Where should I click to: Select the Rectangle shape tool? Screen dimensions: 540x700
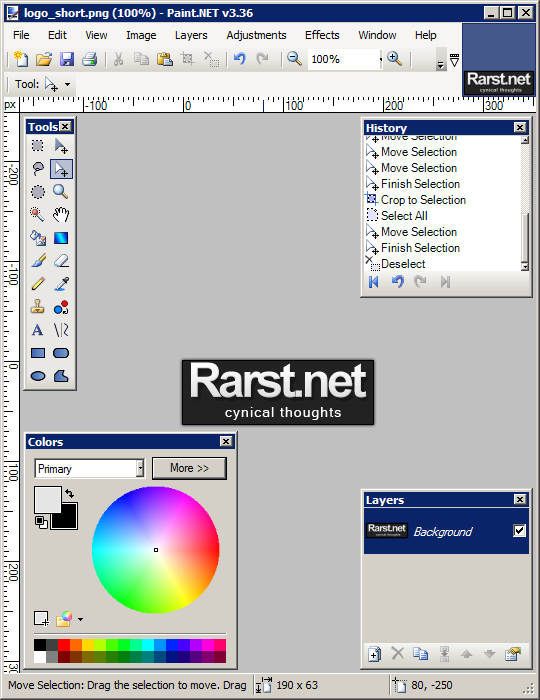pos(38,353)
